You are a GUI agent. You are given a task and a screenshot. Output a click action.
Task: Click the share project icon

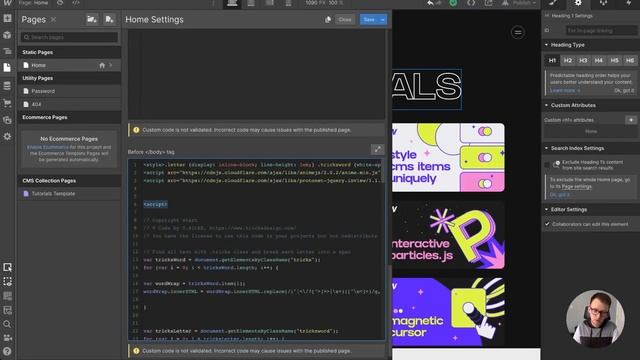point(489,3)
